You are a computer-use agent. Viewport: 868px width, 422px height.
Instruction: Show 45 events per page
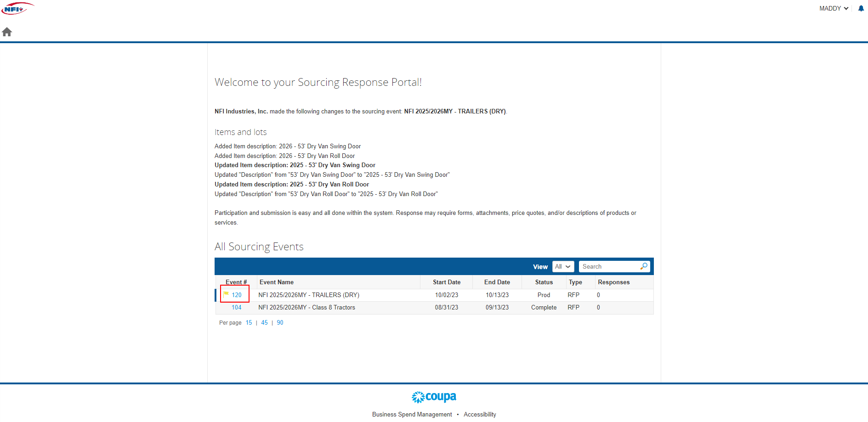[x=264, y=322]
